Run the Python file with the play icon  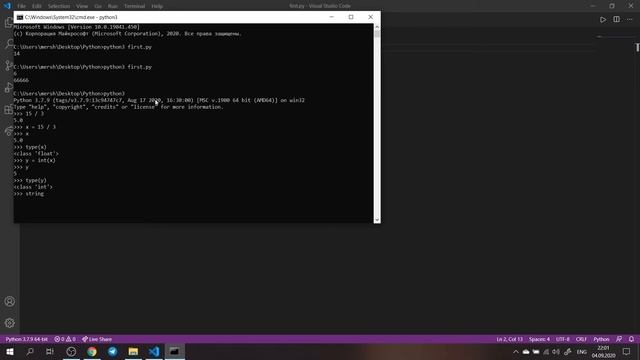point(603,20)
